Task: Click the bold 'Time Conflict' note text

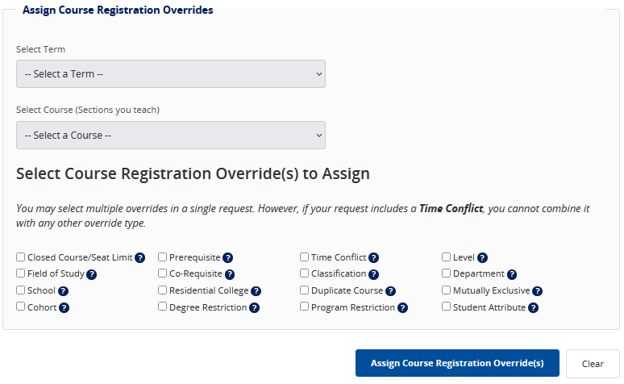Action: click(451, 208)
